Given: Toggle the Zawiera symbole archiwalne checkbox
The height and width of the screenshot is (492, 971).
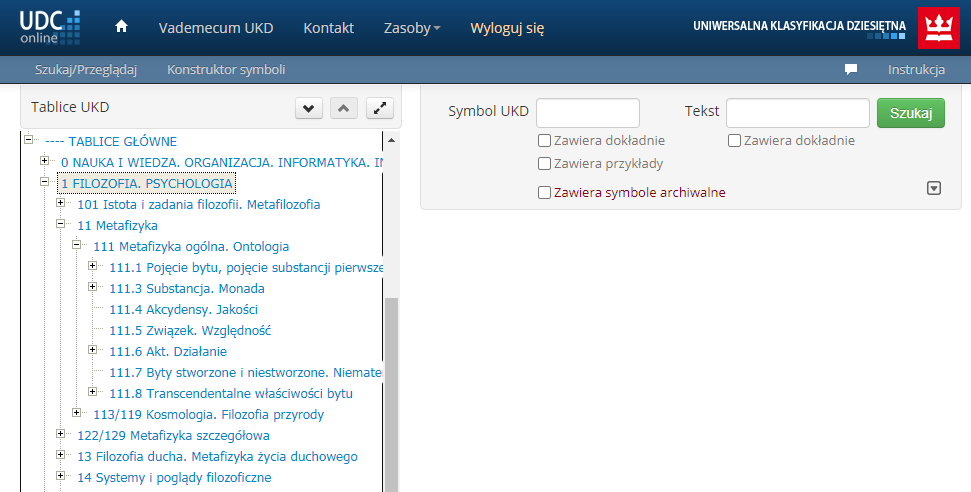Looking at the screenshot, I should [545, 193].
